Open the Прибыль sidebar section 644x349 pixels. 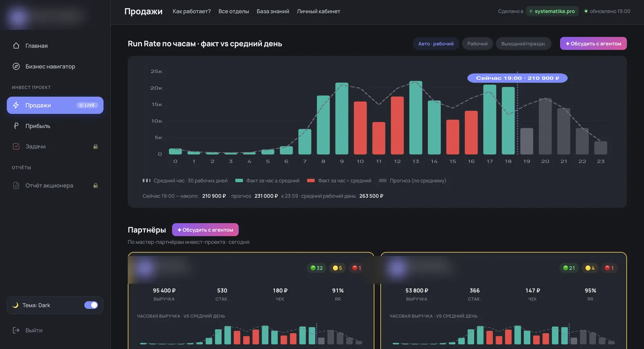pyautogui.click(x=55, y=126)
